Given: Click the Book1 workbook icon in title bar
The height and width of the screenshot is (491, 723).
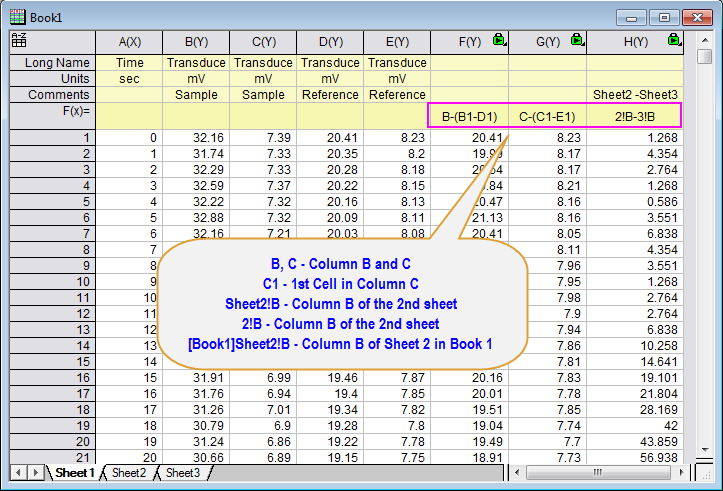Looking at the screenshot, I should point(17,15).
